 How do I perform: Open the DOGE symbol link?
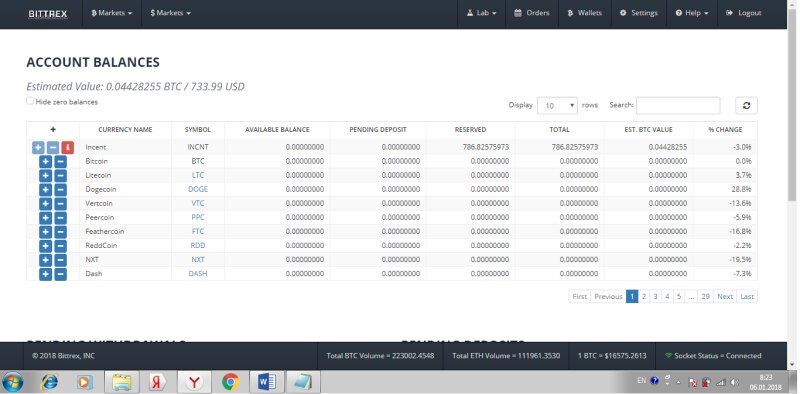click(x=198, y=189)
